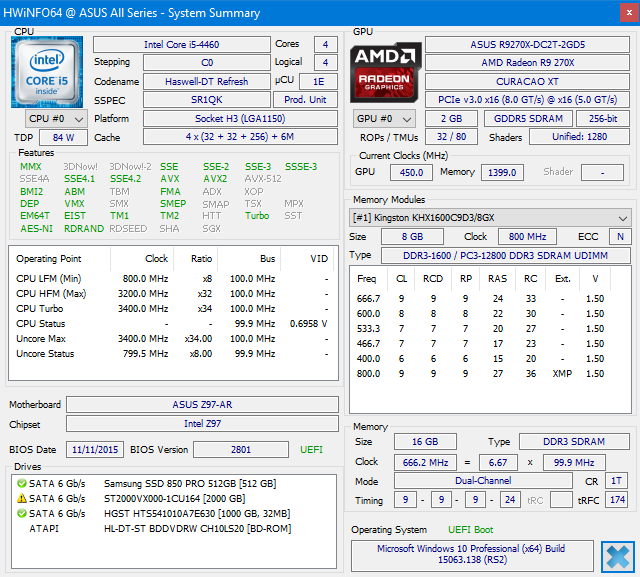Click the Uncore Status row
This screenshot has width=640, height=577.
coord(173,354)
